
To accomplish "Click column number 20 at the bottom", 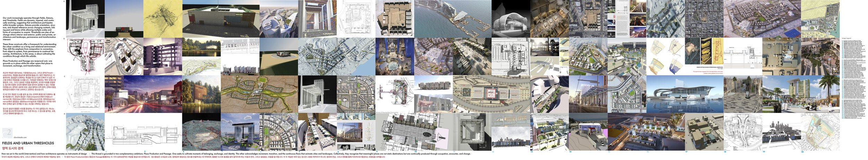I will 802,152.
